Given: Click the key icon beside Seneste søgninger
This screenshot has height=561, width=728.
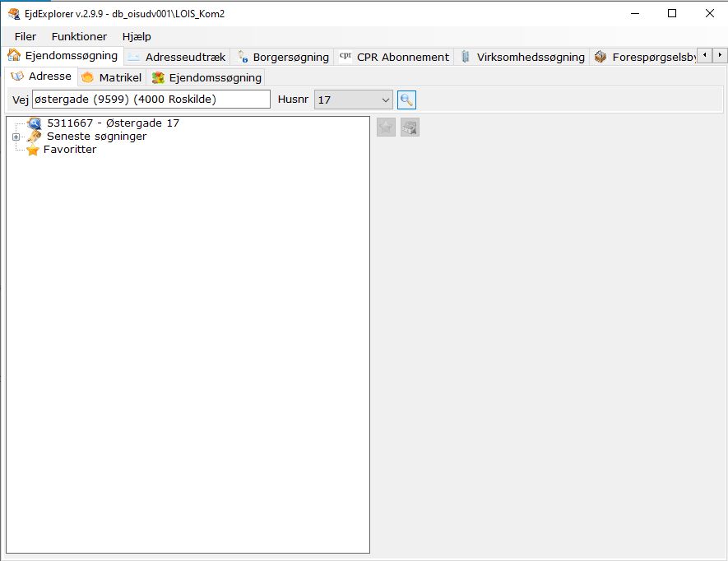Looking at the screenshot, I should pos(34,137).
